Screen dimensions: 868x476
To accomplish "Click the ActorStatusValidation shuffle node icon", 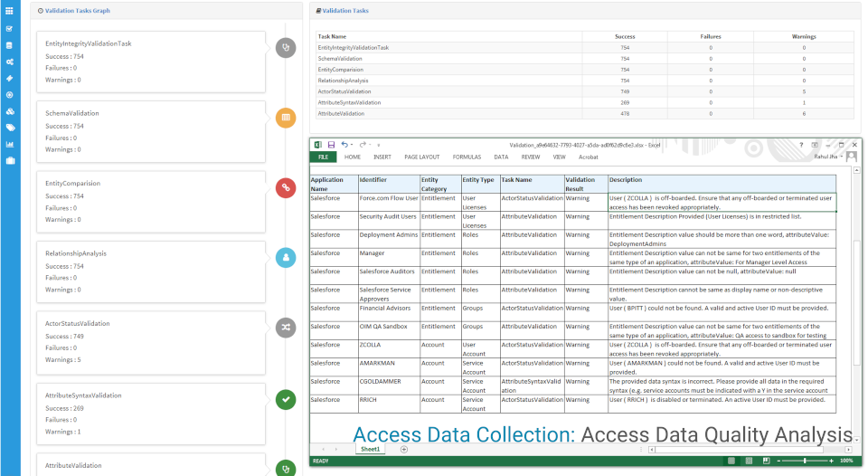I will 286,327.
